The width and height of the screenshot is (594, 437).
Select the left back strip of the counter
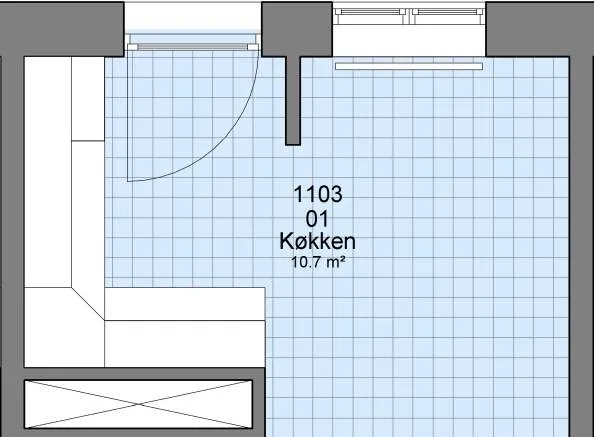point(48,172)
